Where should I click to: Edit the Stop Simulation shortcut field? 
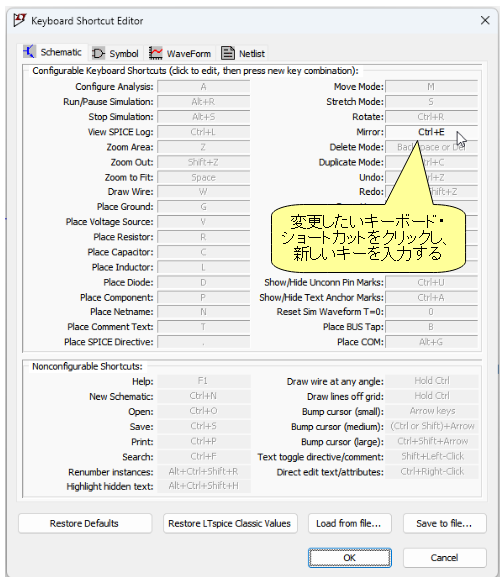pyautogui.click(x=203, y=117)
